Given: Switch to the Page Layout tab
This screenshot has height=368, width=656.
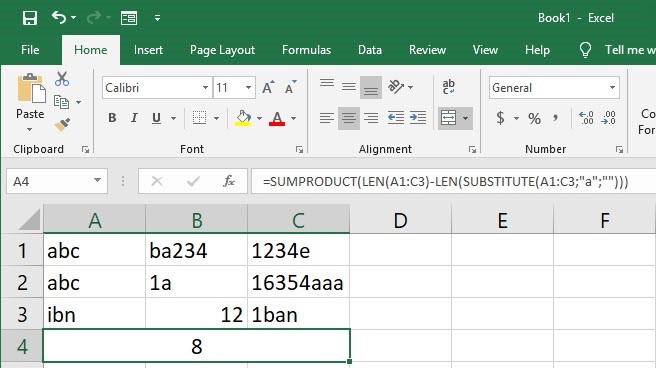Looking at the screenshot, I should 222,50.
